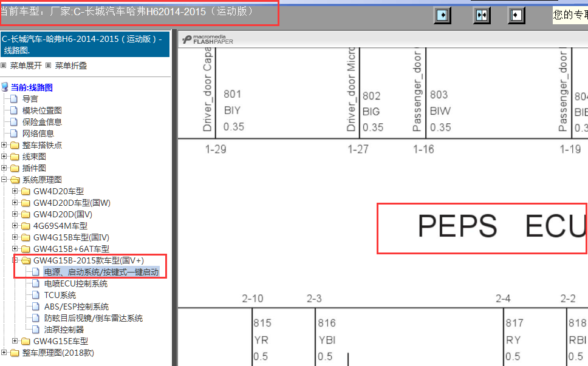Click the PEPS ECU label in the diagram
Screen dimensions: 588x366
point(502,226)
